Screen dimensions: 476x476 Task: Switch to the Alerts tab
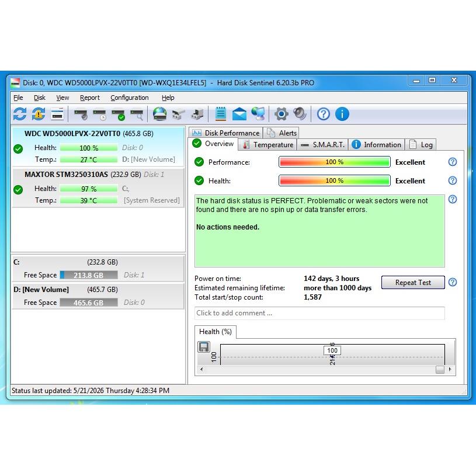pyautogui.click(x=282, y=133)
